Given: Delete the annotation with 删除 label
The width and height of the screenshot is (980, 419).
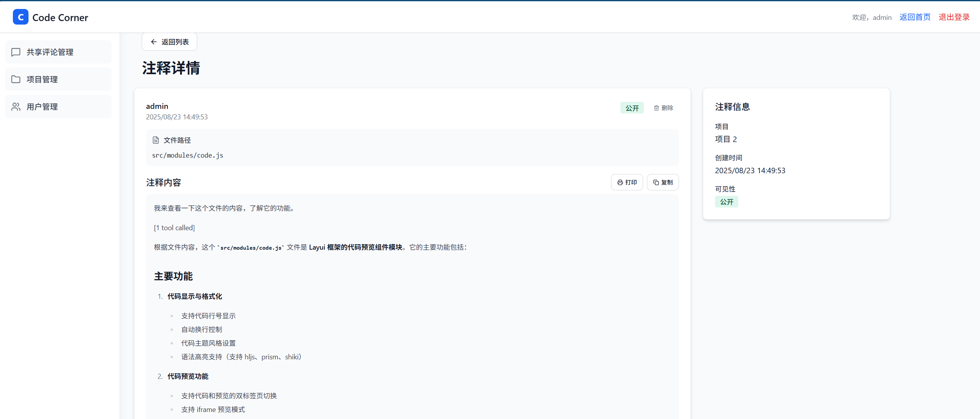Looking at the screenshot, I should coord(667,108).
